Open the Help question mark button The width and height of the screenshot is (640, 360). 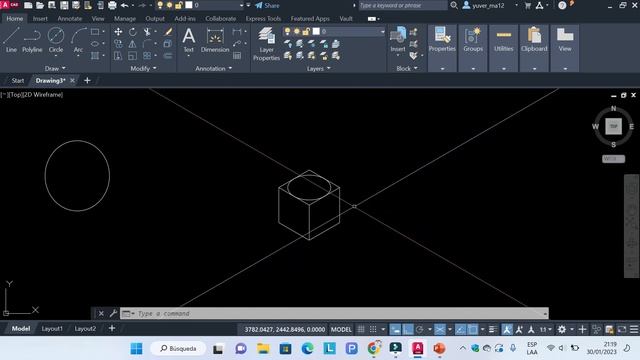click(562, 5)
